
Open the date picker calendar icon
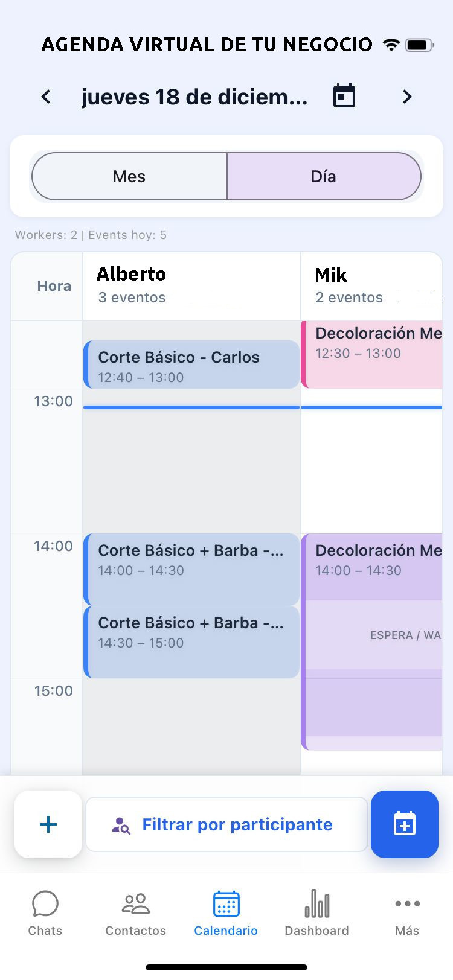(x=343, y=96)
